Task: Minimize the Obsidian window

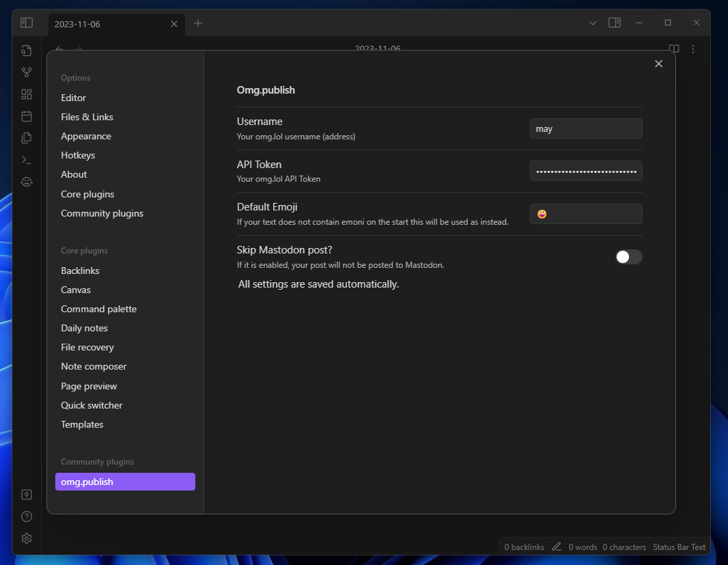Action: [x=639, y=23]
